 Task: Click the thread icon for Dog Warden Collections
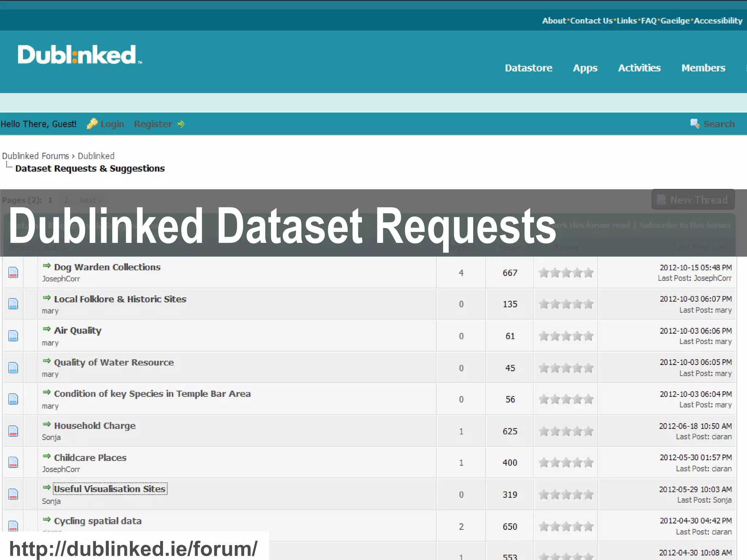coord(13,272)
